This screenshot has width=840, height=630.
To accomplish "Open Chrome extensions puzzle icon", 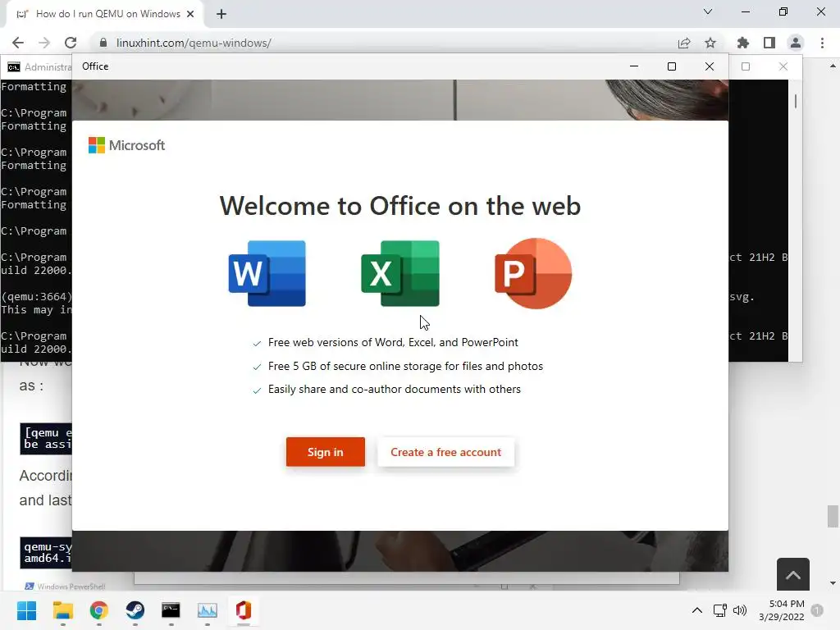I will click(743, 43).
